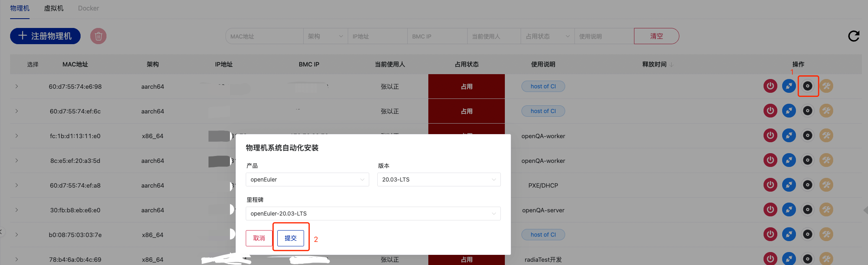
Task: Click blue connect icon for 60:d7:55:74:ef:6c row
Action: click(x=789, y=111)
